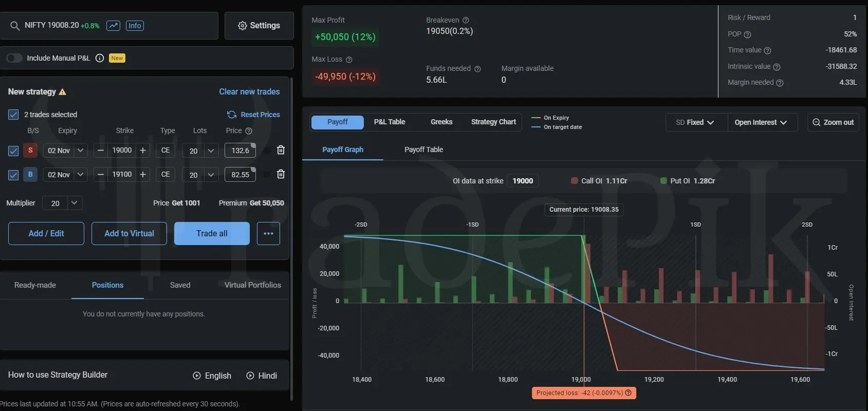Open Settings with the gear button
The height and width of the screenshot is (411, 868).
point(259,26)
